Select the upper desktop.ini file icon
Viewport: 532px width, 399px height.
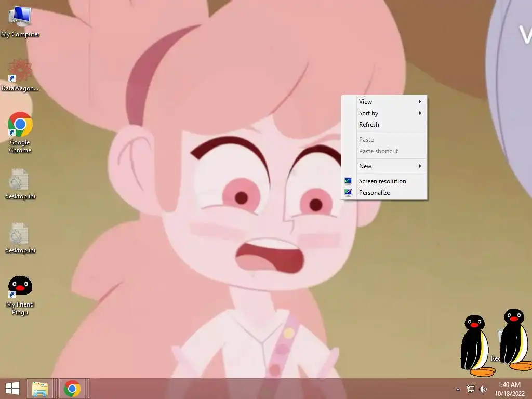click(x=20, y=184)
